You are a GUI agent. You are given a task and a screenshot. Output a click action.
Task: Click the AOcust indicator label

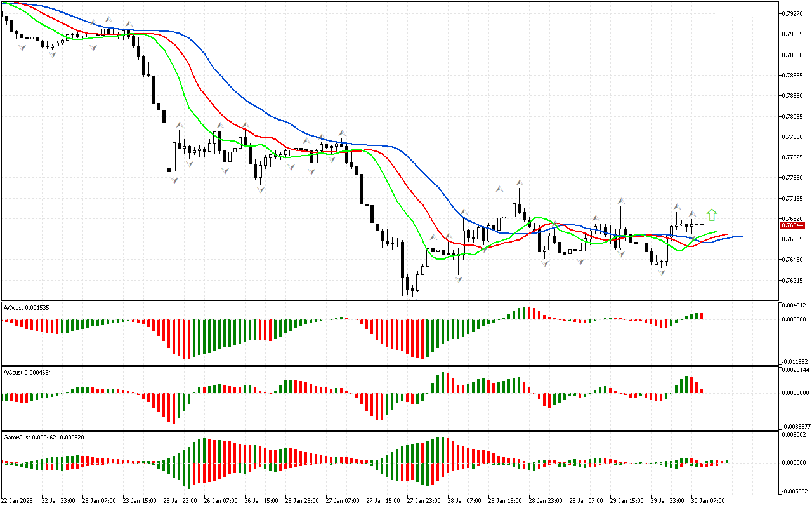tap(26, 307)
